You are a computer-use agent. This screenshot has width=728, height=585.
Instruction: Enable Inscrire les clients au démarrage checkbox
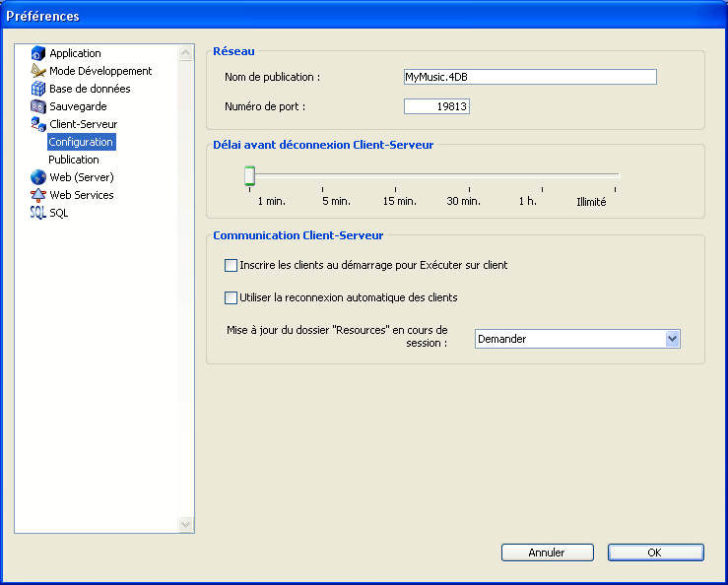coord(232,265)
